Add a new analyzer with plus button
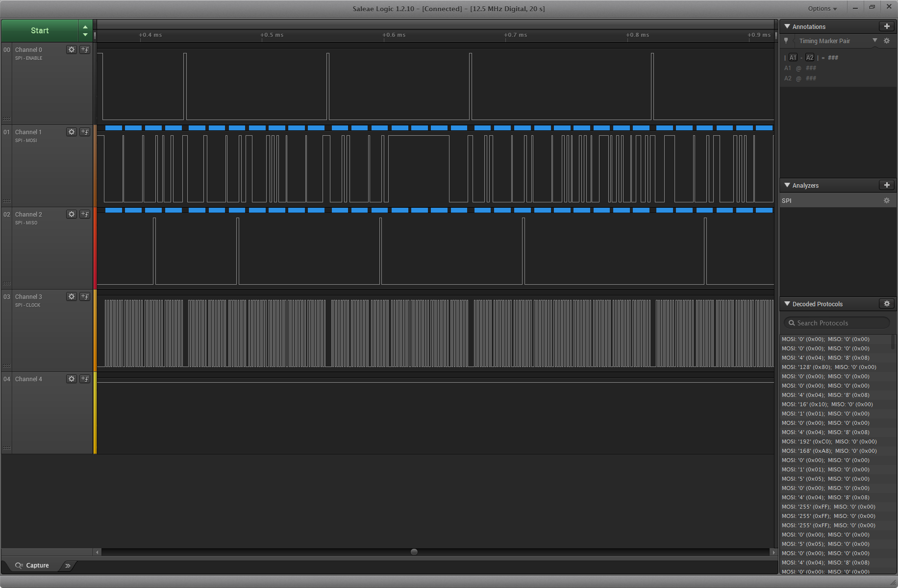This screenshot has height=588, width=898. click(886, 185)
